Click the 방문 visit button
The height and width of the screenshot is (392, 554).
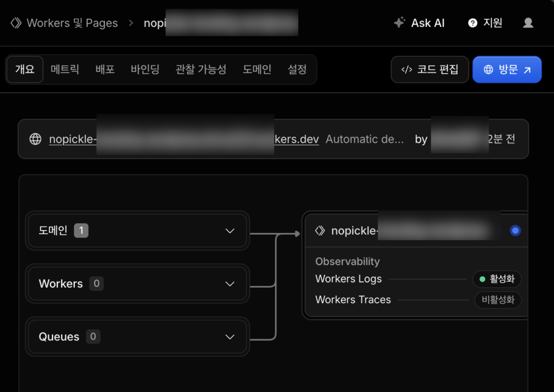point(507,70)
